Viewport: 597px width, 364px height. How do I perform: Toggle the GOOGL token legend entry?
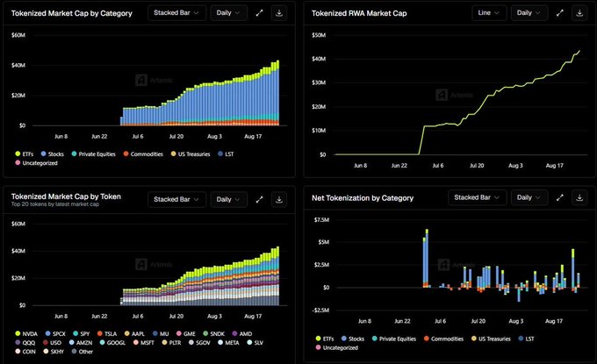[x=112, y=343]
